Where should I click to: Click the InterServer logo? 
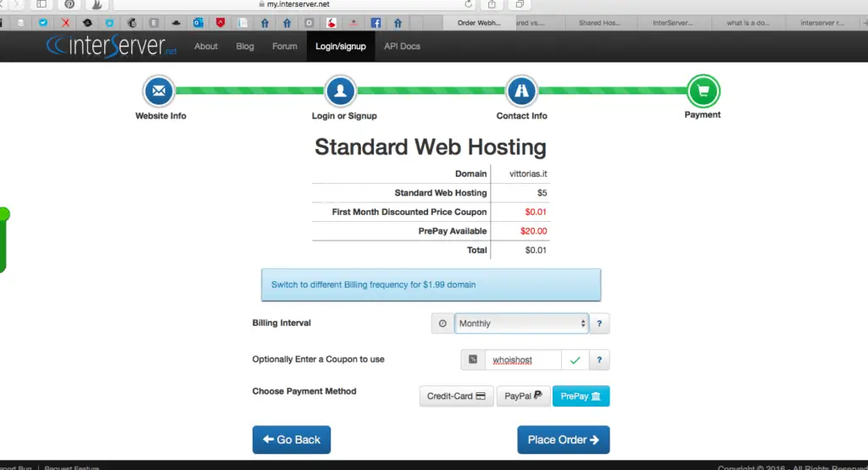(111, 46)
